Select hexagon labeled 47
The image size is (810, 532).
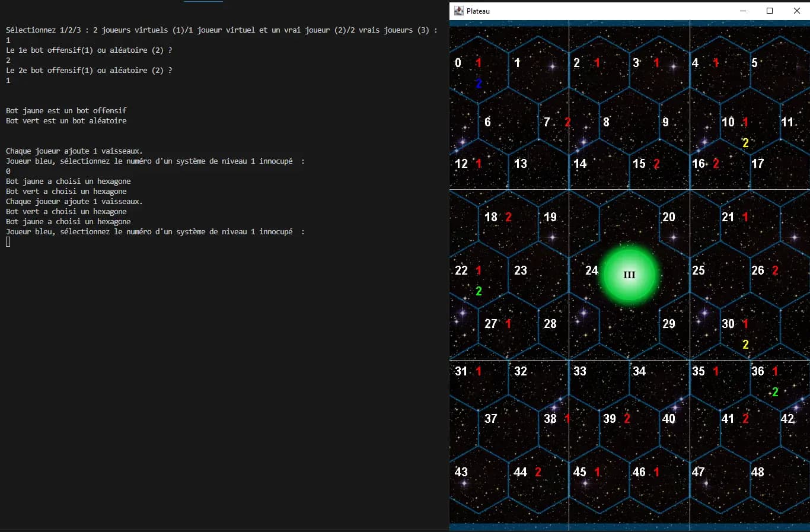click(x=699, y=472)
